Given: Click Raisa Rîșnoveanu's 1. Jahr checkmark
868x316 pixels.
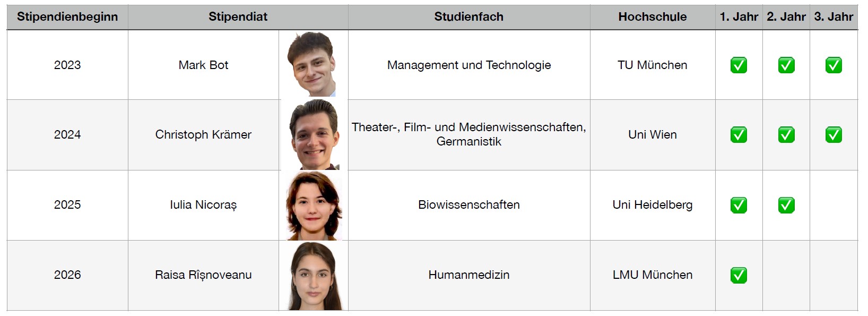Looking at the screenshot, I should click(739, 275).
